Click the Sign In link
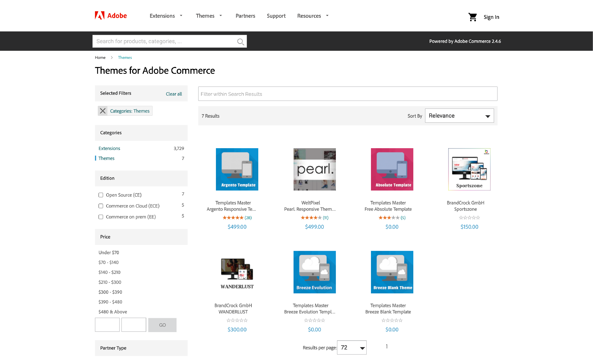The height and width of the screenshot is (364, 593). [491, 17]
